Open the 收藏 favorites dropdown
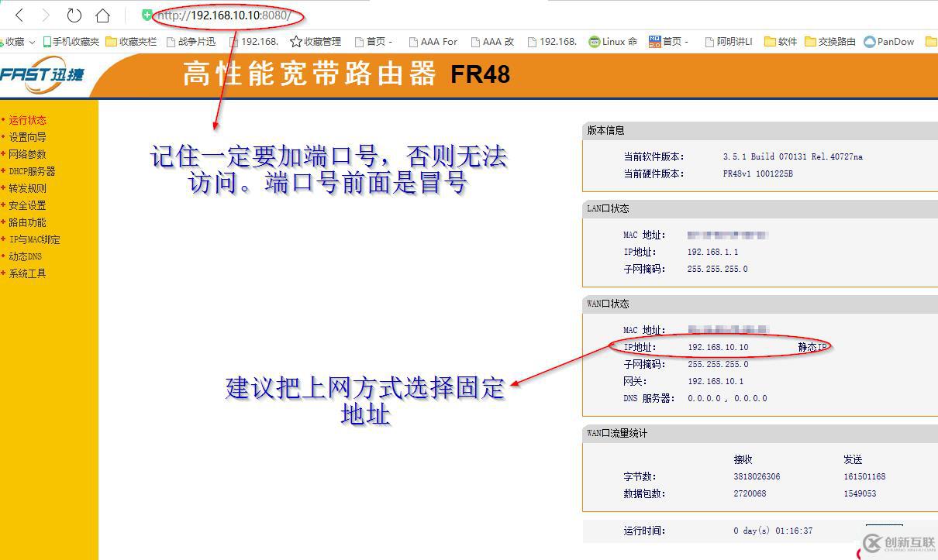 coord(19,42)
